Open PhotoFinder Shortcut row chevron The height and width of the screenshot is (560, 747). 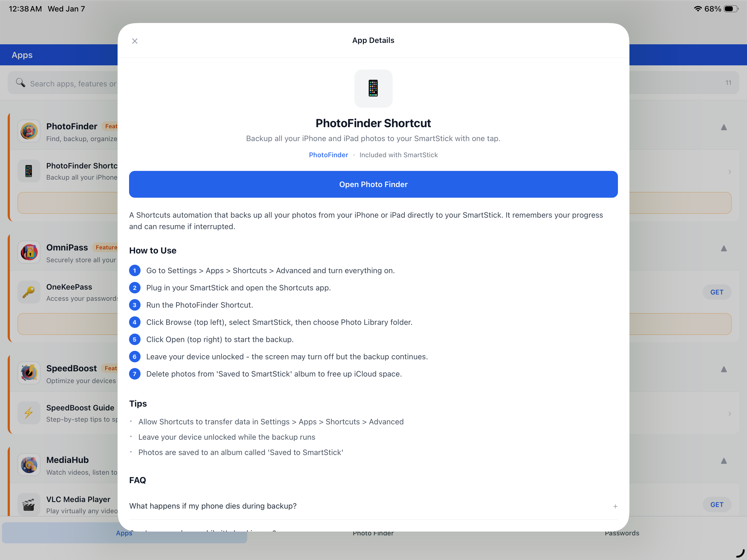730,171
